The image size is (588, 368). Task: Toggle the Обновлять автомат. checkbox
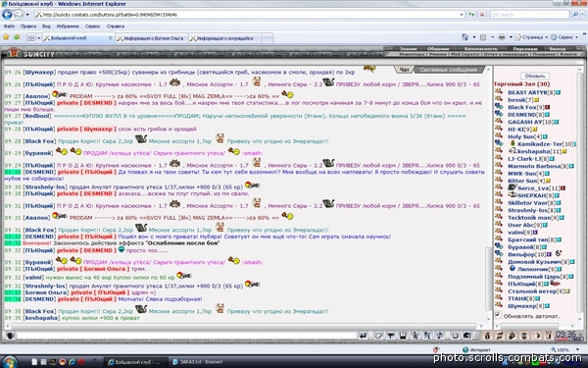pos(498,315)
